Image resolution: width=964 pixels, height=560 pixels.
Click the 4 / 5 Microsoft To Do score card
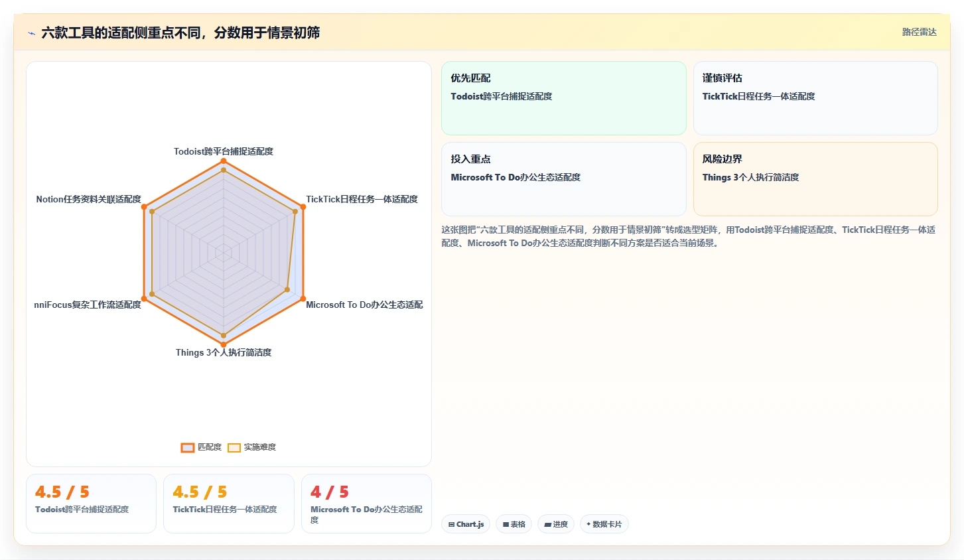click(x=366, y=504)
